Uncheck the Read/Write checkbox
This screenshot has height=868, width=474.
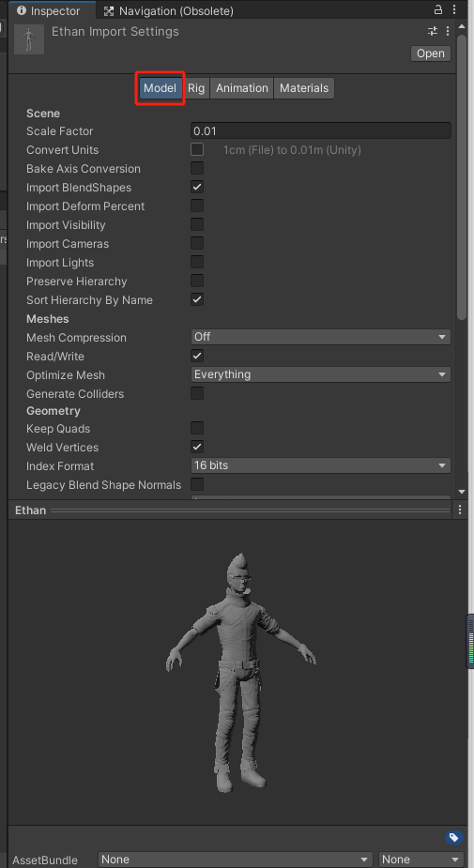coord(197,356)
